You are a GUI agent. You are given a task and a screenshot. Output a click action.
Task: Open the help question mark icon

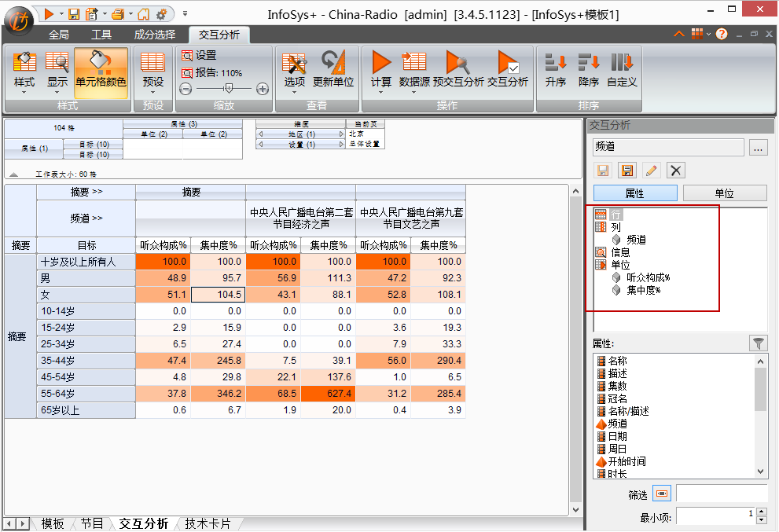point(722,34)
